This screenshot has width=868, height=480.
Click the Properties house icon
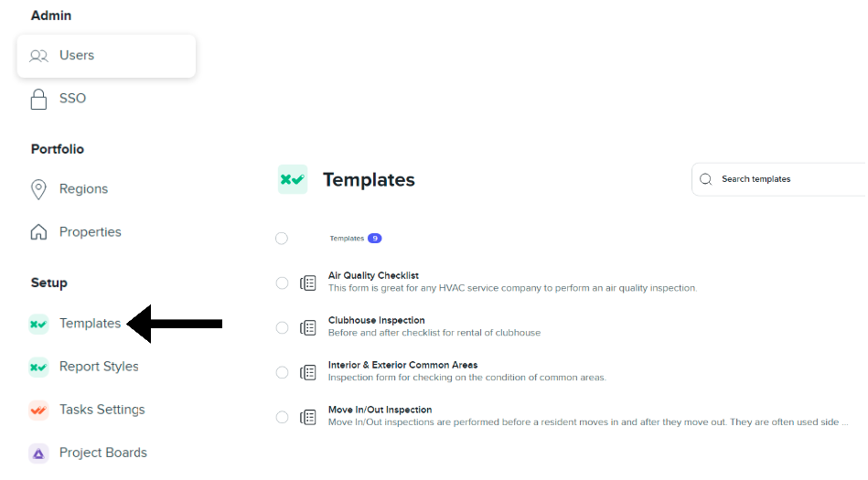pos(38,232)
